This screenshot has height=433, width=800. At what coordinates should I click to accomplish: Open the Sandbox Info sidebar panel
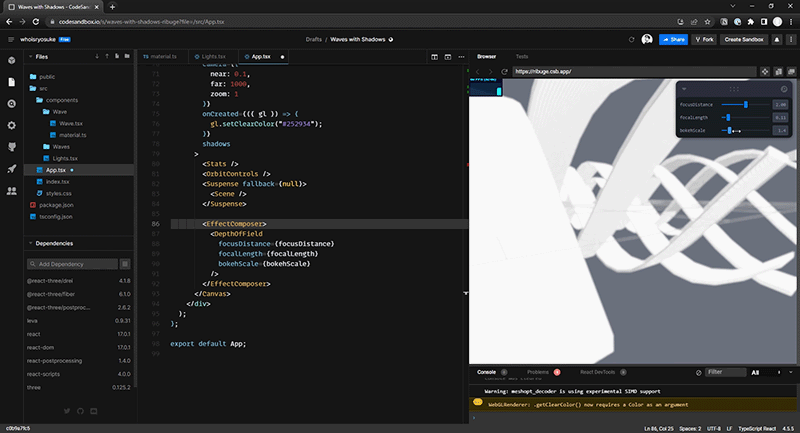click(x=11, y=60)
